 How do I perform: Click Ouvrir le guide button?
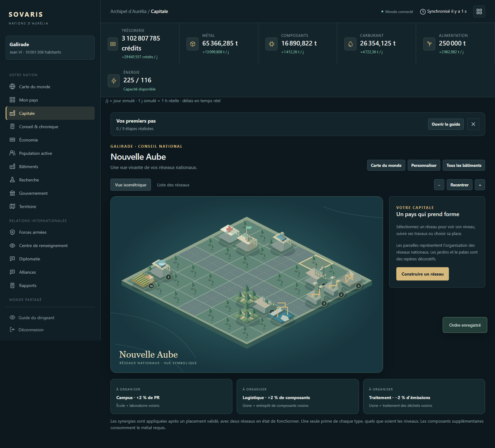pyautogui.click(x=446, y=124)
